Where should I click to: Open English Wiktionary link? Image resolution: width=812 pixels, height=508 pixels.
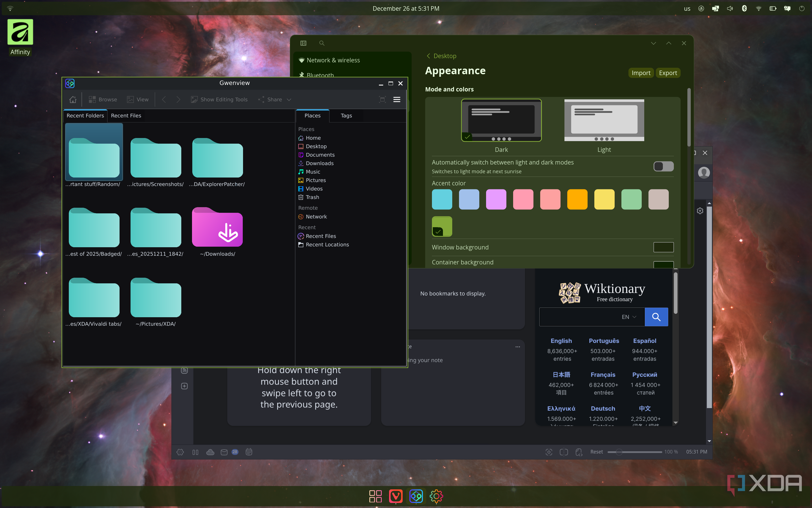pos(561,341)
